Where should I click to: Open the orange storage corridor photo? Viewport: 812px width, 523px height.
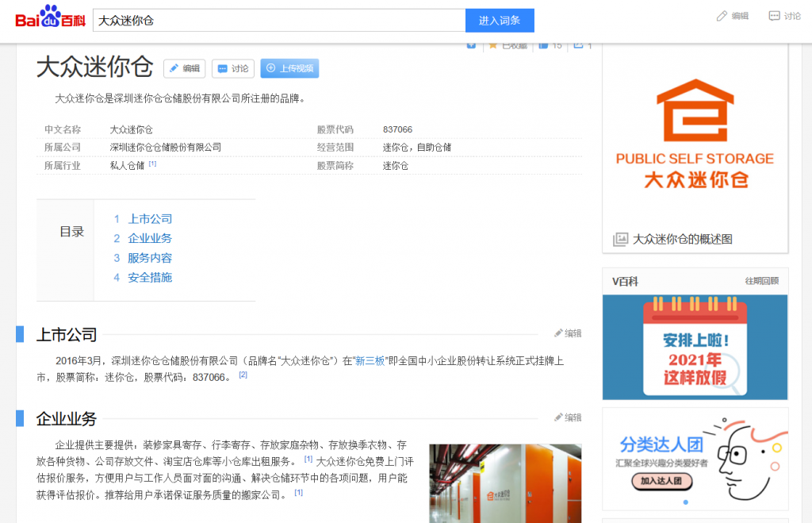pyautogui.click(x=505, y=483)
